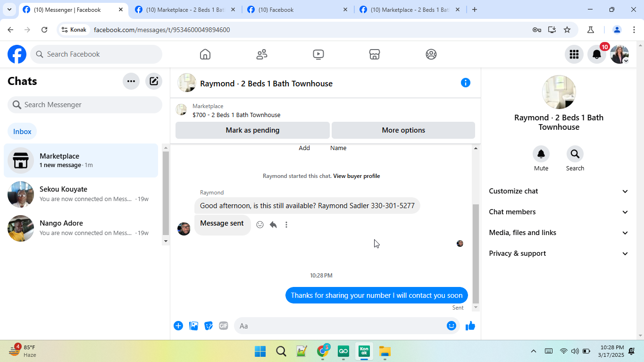644x362 pixels.
Task: Open the emoji picker in message box
Action: pos(452,326)
